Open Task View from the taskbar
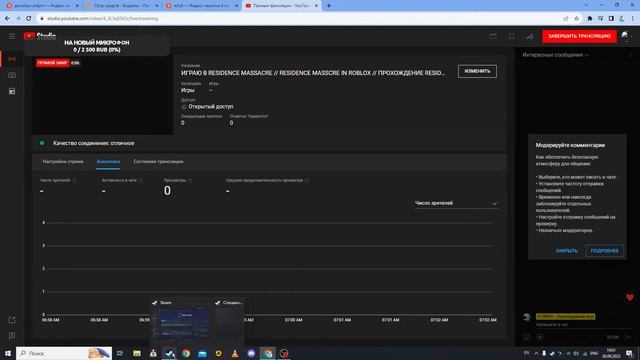The image size is (640, 360). point(120,353)
